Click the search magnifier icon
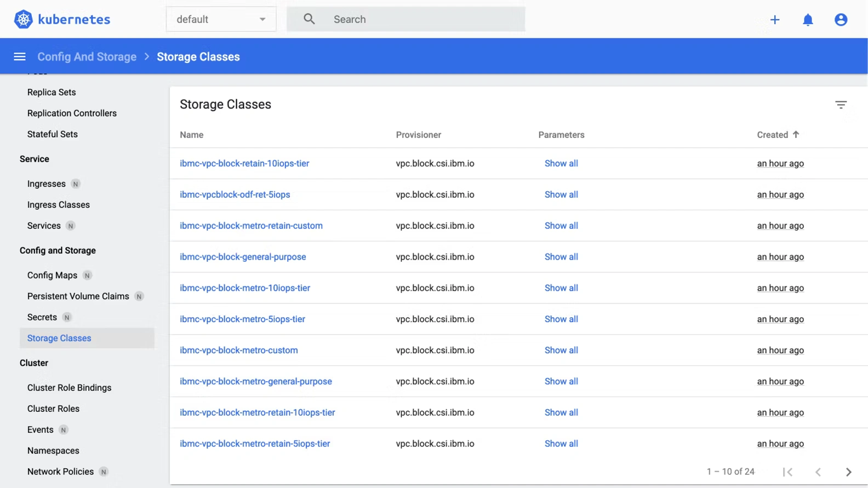The image size is (868, 488). pyautogui.click(x=309, y=19)
